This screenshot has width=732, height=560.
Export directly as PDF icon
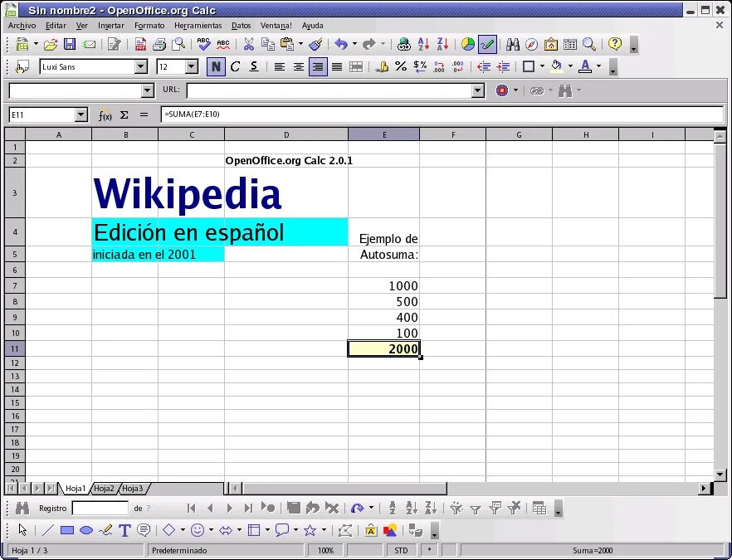tap(140, 44)
